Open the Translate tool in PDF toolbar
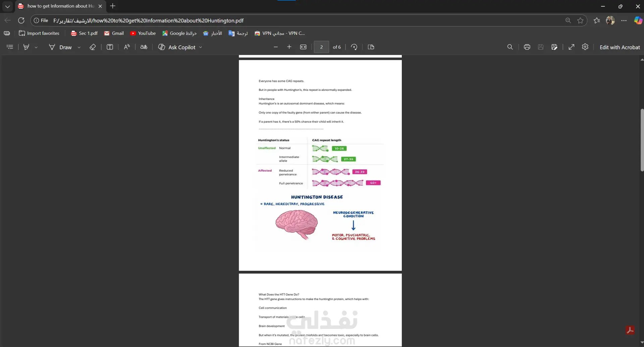This screenshot has height=347, width=644. point(144,47)
